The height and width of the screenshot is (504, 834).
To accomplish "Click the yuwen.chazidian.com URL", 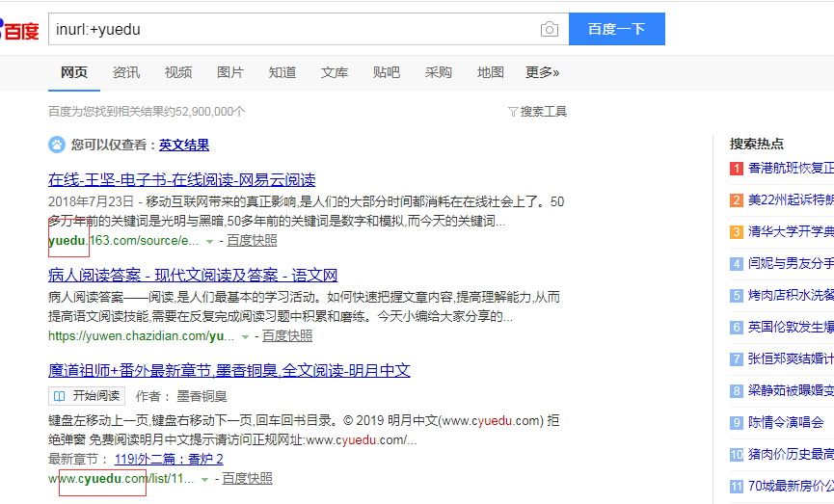I will 141,336.
